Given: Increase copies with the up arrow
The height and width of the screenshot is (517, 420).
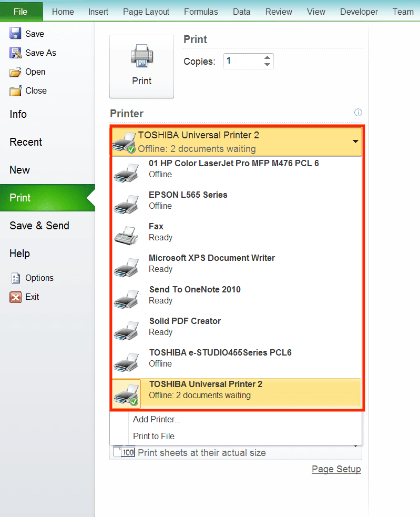Looking at the screenshot, I should 268,57.
